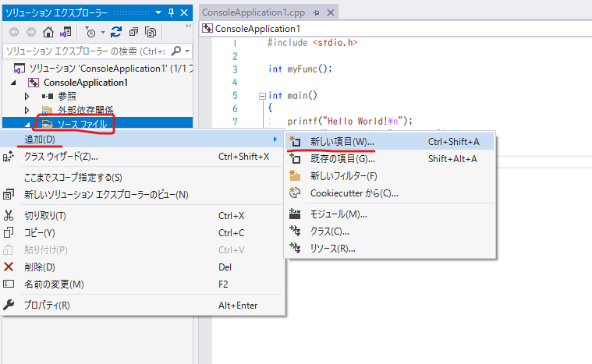The width and height of the screenshot is (592, 364).
Task: Switch to the ConsoleApplication1.cpp editor tab
Action: pyautogui.click(x=255, y=13)
